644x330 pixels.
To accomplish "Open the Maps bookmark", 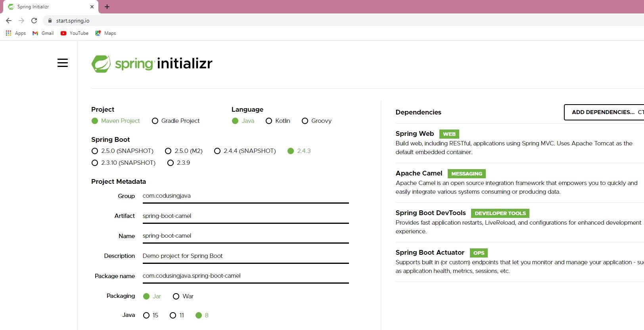I will coord(105,33).
